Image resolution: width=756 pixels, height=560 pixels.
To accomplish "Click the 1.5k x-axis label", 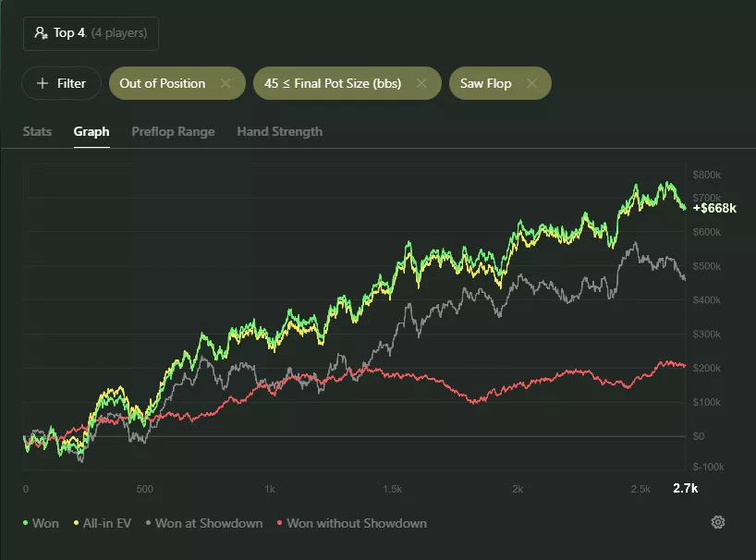I will point(393,489).
